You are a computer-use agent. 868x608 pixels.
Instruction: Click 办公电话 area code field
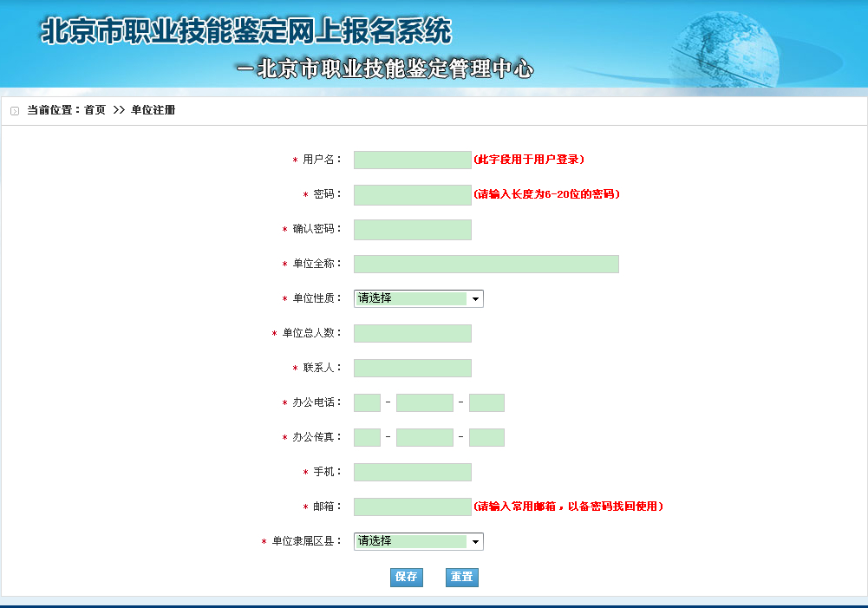pos(367,402)
